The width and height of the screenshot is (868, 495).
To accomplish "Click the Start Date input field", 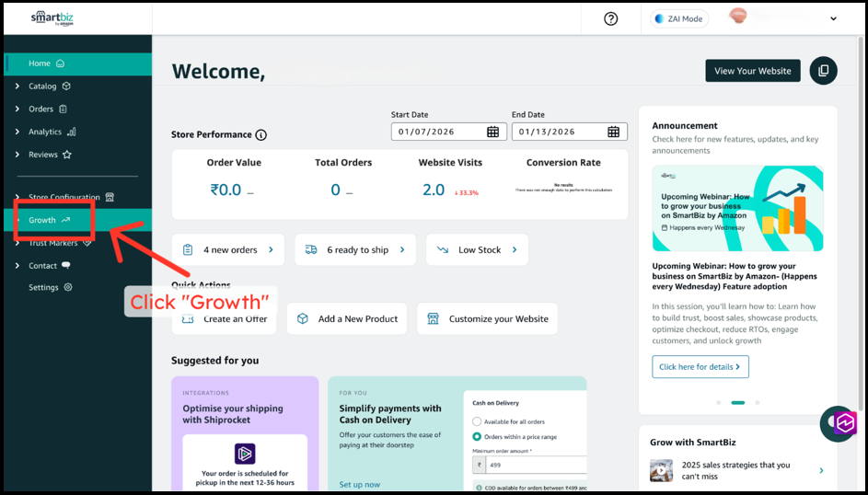I will (x=437, y=132).
